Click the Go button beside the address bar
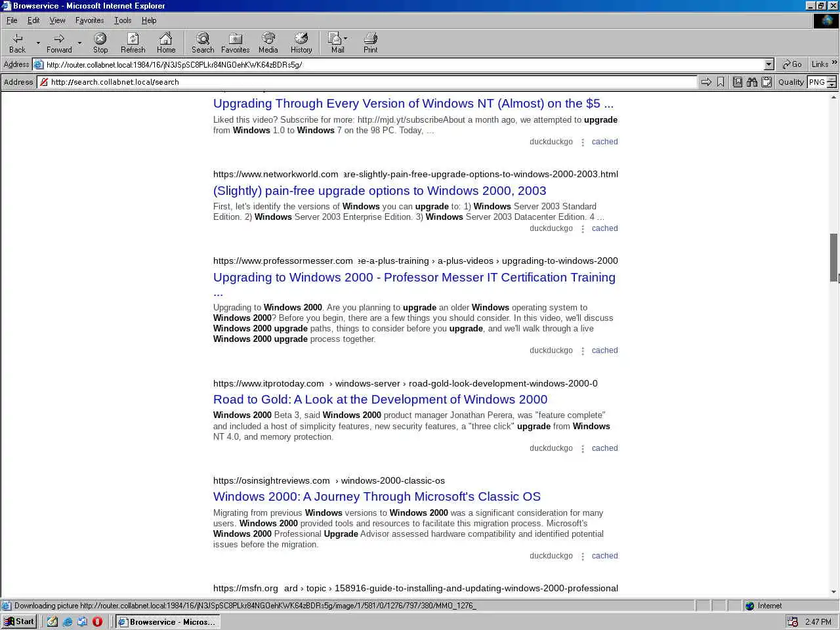The image size is (840, 630). point(792,64)
